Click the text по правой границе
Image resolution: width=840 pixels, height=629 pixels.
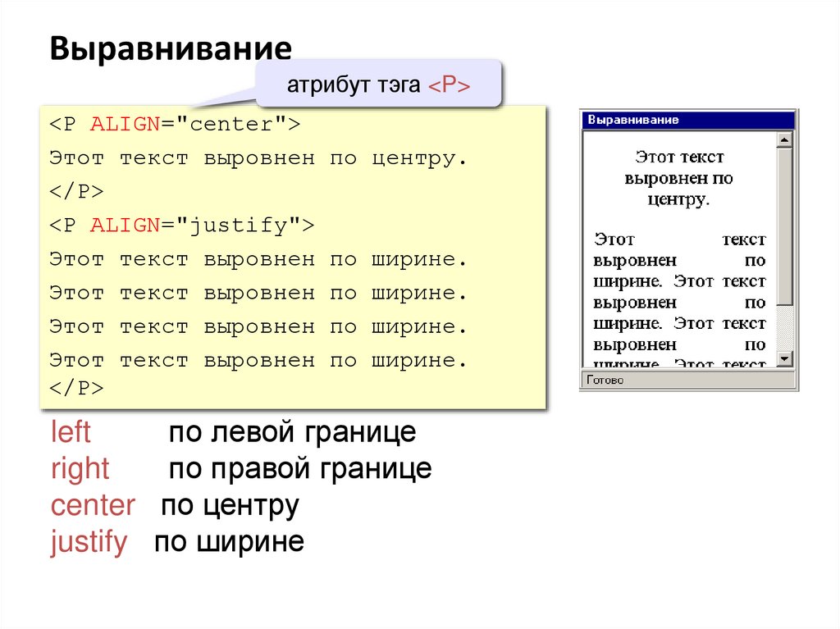(300, 469)
